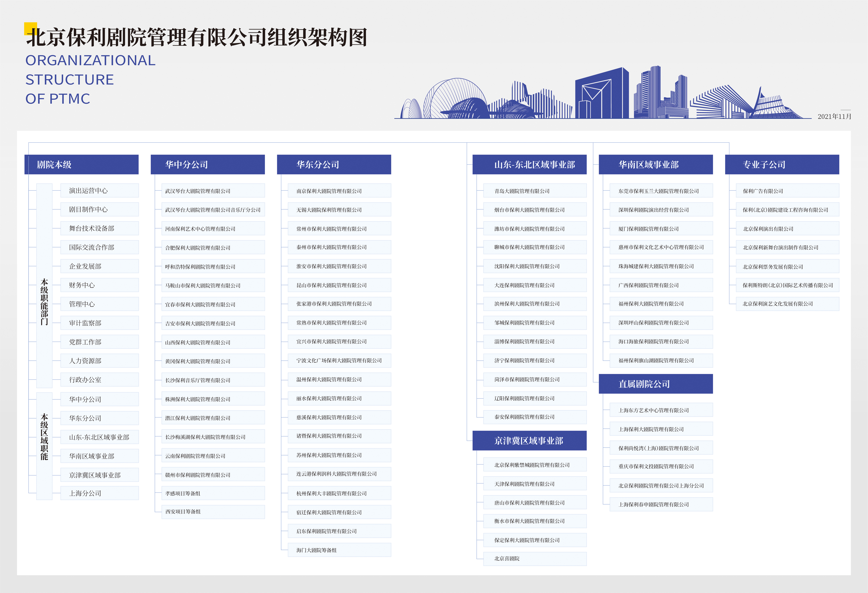Click 上海保利春申剧院管理有限公司

tap(661, 504)
